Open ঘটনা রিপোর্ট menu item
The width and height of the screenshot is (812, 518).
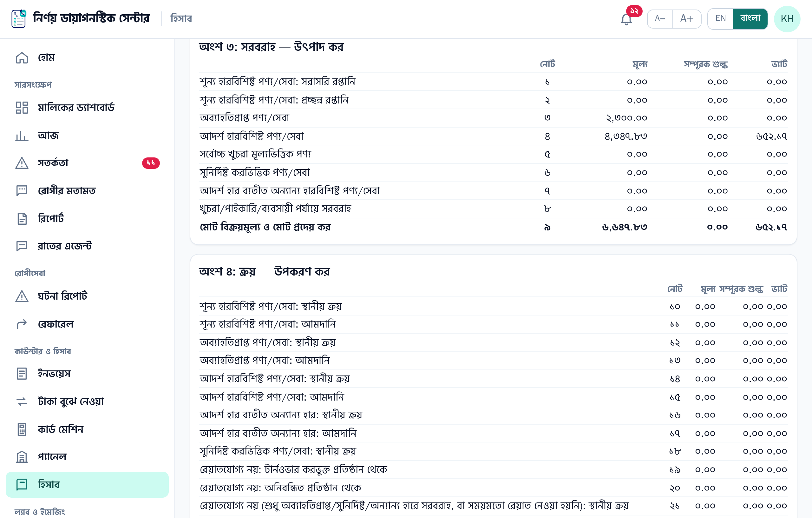(x=87, y=296)
